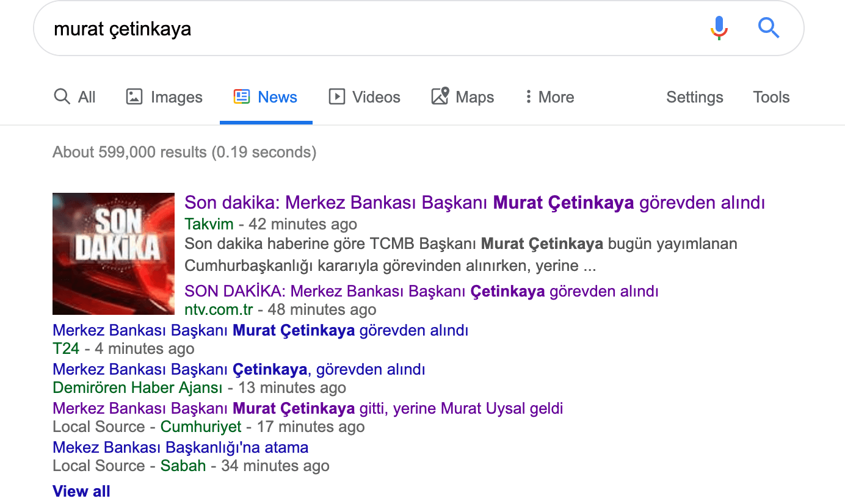This screenshot has width=845, height=504.
Task: Click the 48 minutes ago timestamp
Action: 322,310
